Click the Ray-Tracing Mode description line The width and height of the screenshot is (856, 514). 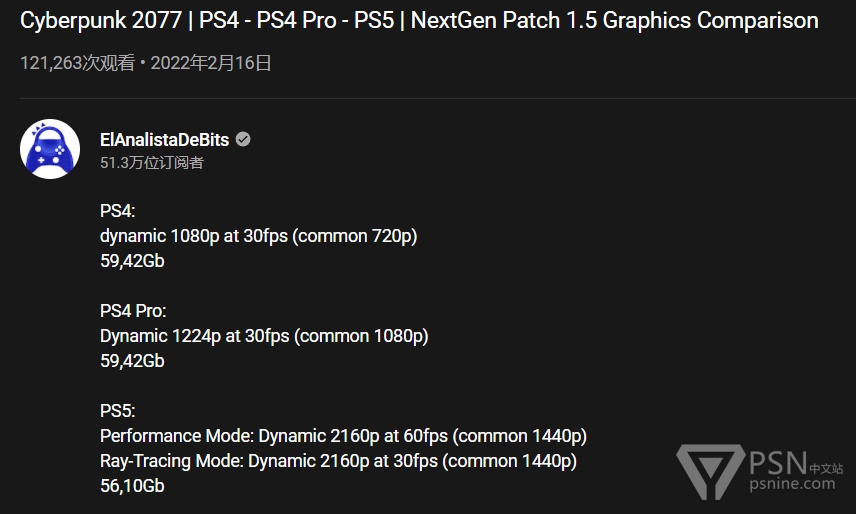tap(338, 461)
